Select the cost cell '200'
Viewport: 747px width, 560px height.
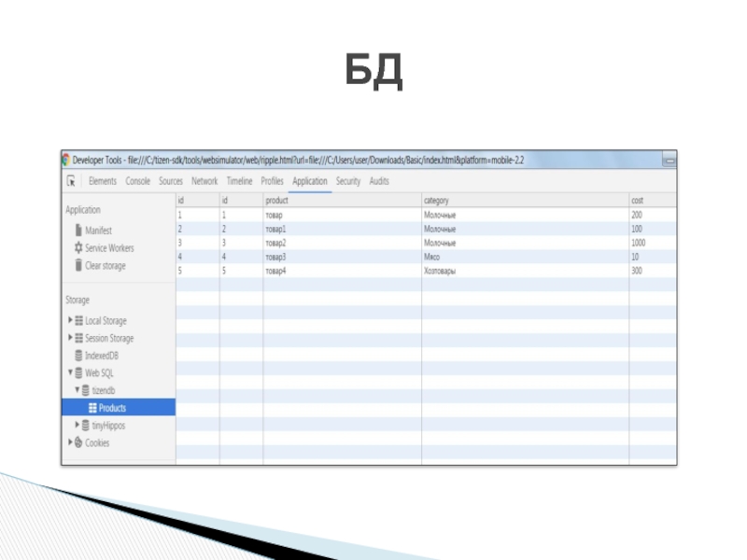pyautogui.click(x=653, y=215)
